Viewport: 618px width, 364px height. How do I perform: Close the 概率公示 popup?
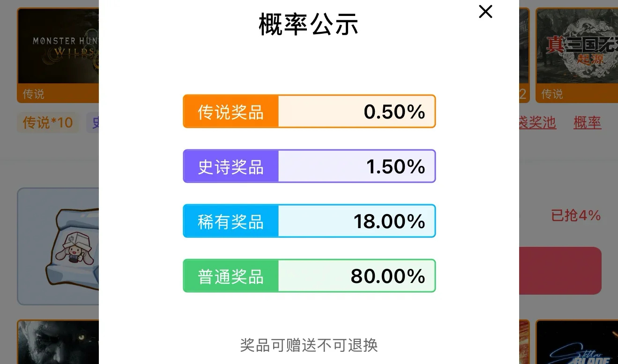pos(485,12)
